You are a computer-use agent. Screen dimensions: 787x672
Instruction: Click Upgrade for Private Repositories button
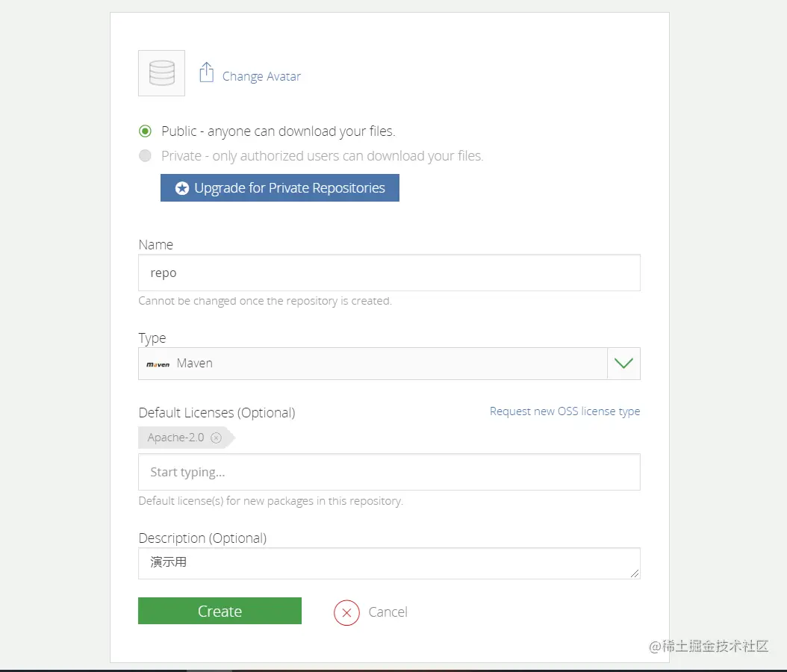point(280,188)
